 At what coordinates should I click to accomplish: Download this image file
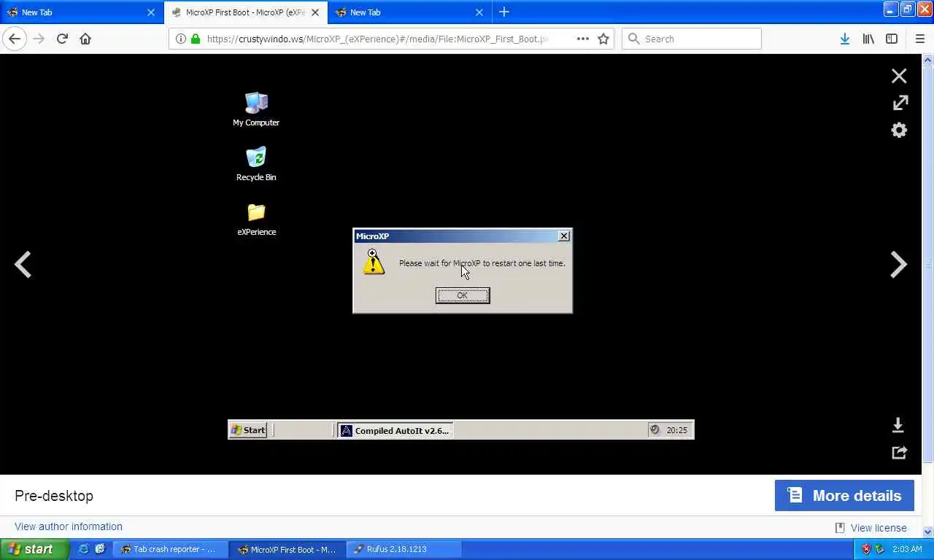tap(898, 424)
